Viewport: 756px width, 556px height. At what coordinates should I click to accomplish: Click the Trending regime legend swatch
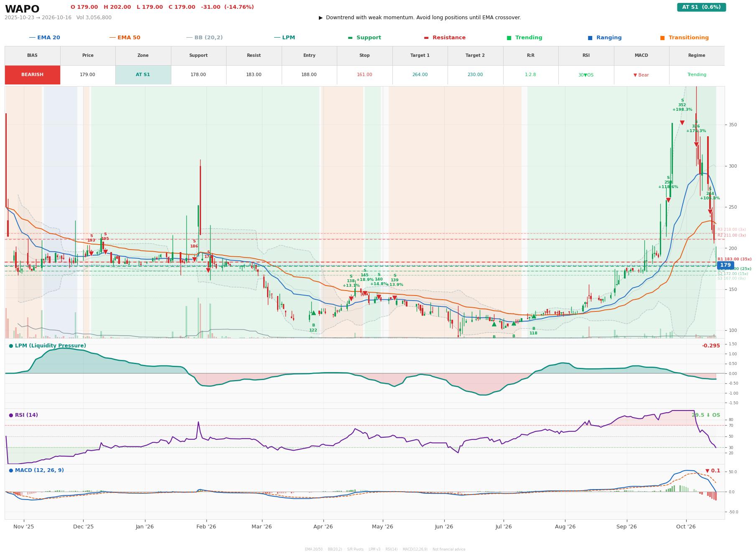(x=509, y=38)
